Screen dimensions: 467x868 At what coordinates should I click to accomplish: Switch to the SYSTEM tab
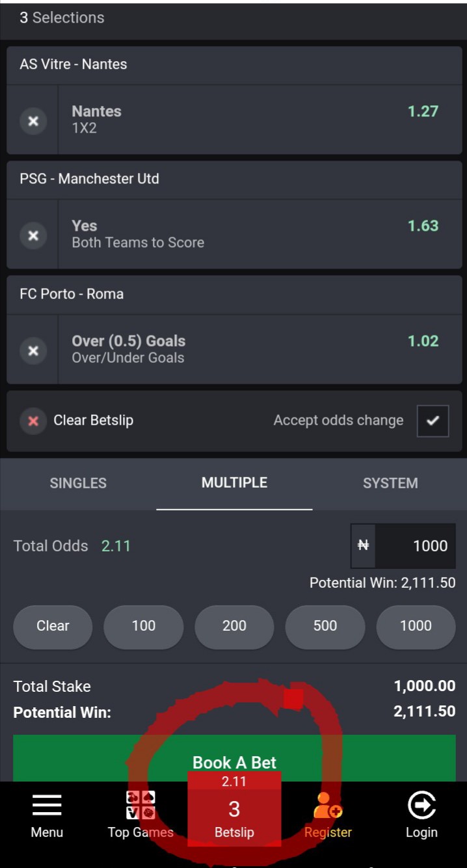[390, 483]
